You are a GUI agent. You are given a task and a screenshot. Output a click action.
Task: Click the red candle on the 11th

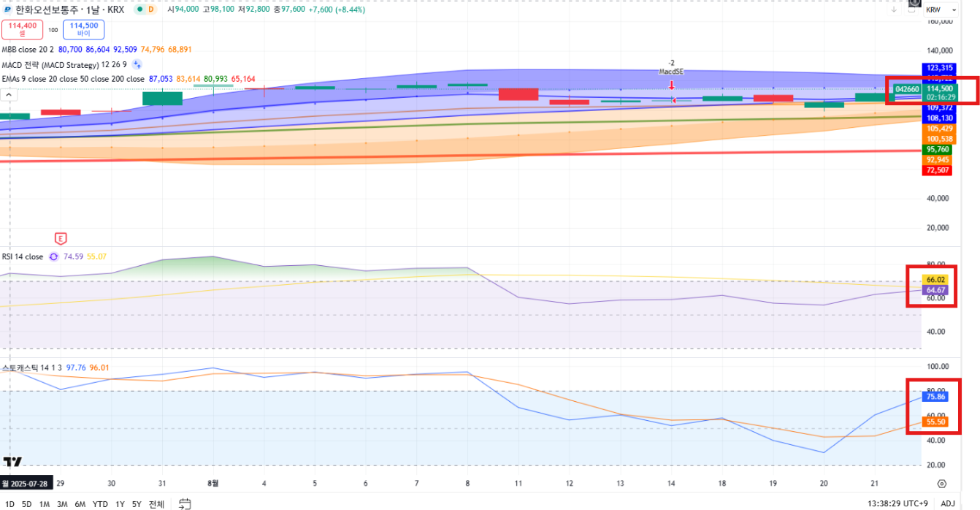518,94
